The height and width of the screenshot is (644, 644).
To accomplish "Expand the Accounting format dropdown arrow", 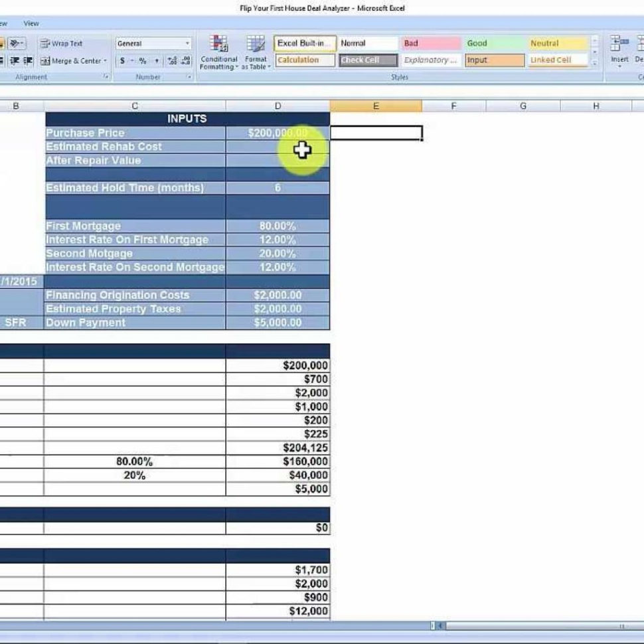I will (x=132, y=61).
